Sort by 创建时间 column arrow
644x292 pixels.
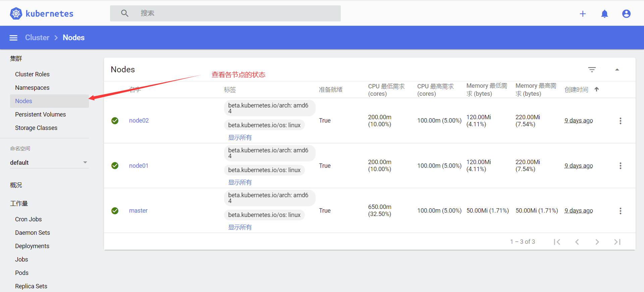pyautogui.click(x=597, y=89)
